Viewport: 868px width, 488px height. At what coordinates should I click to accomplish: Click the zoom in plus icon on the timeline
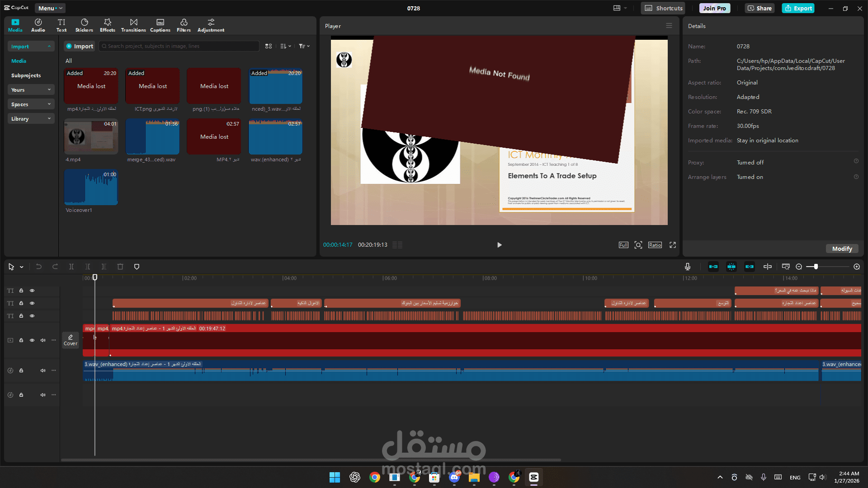(857, 267)
